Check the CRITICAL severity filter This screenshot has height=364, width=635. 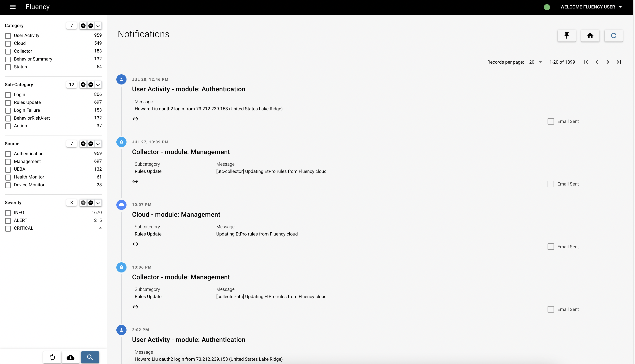8,228
